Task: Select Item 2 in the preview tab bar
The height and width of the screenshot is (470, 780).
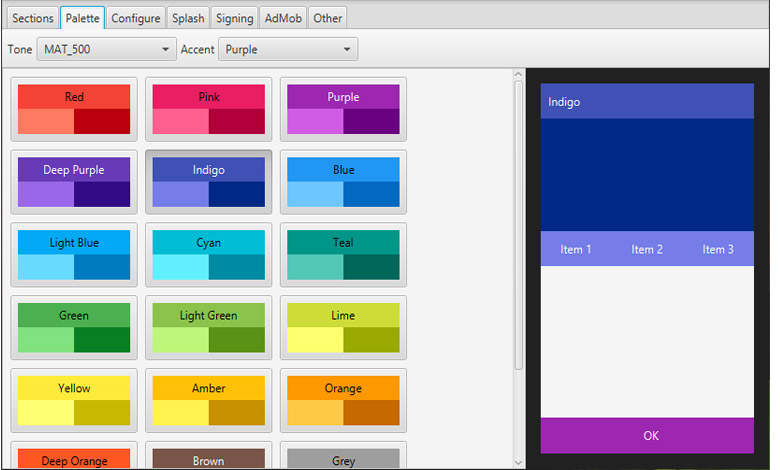Action: (x=647, y=249)
